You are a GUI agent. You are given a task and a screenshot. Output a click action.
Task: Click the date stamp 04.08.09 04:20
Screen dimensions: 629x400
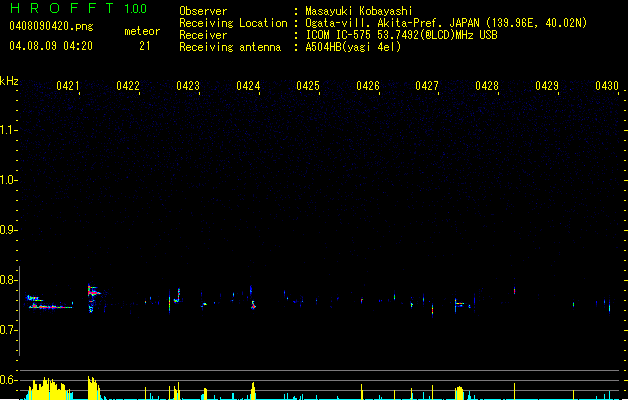click(51, 46)
